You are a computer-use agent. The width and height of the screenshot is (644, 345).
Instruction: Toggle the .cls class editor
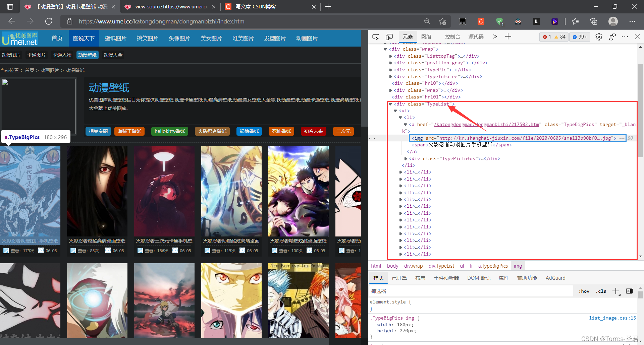coord(601,291)
